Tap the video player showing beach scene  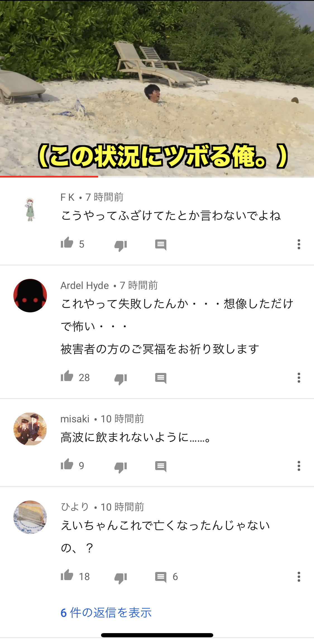[157, 88]
